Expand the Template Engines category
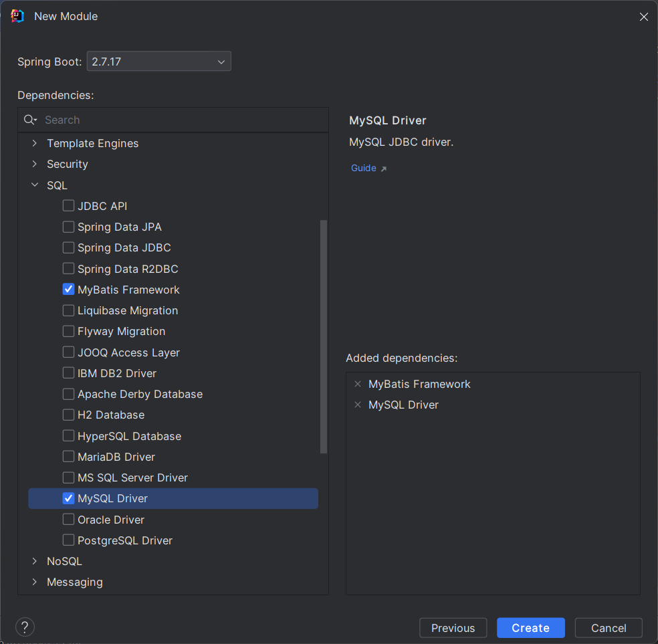Viewport: 658px width, 644px height. pos(35,143)
